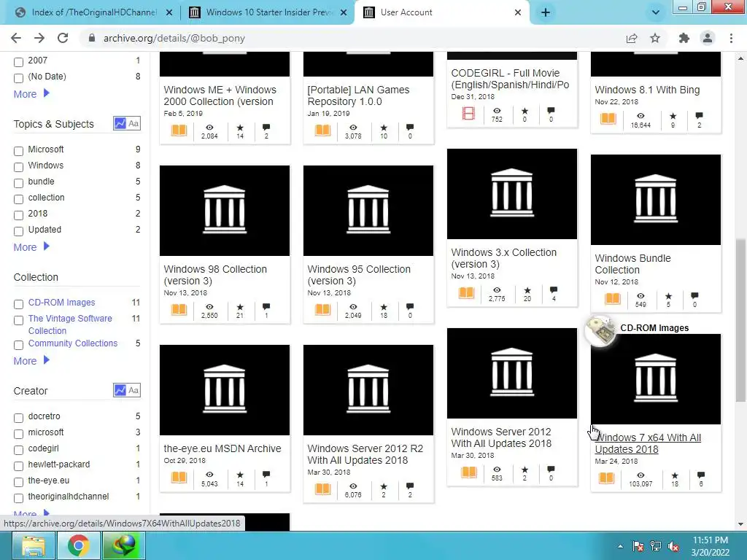Screen dimensions: 747x560
Task: Go back with the browser back arrow
Action: click(x=16, y=38)
